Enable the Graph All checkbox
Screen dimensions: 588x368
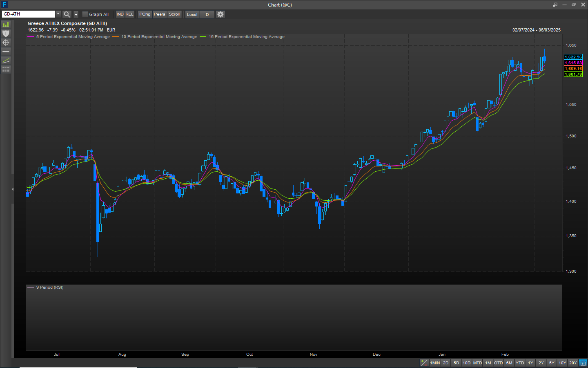click(85, 14)
